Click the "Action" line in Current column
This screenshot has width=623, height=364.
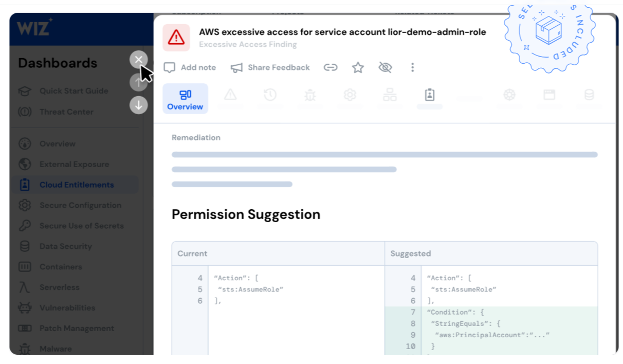pyautogui.click(x=236, y=278)
